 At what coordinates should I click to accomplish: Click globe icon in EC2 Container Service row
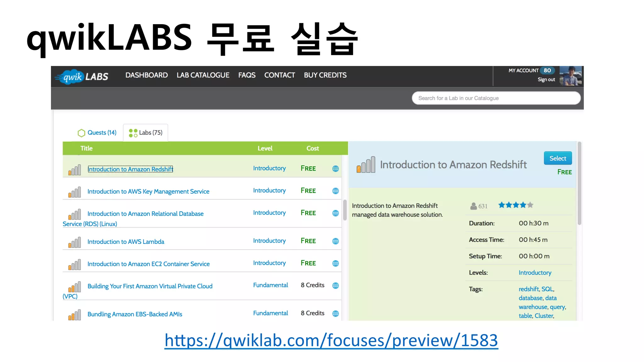coord(336,264)
